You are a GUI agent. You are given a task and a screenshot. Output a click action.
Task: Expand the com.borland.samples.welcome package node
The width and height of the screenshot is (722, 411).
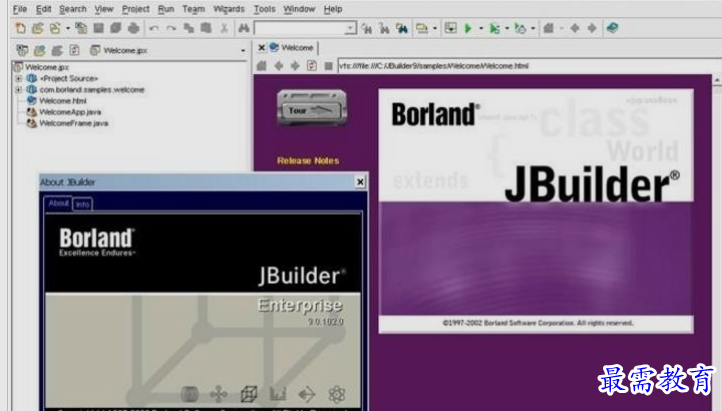(x=18, y=90)
